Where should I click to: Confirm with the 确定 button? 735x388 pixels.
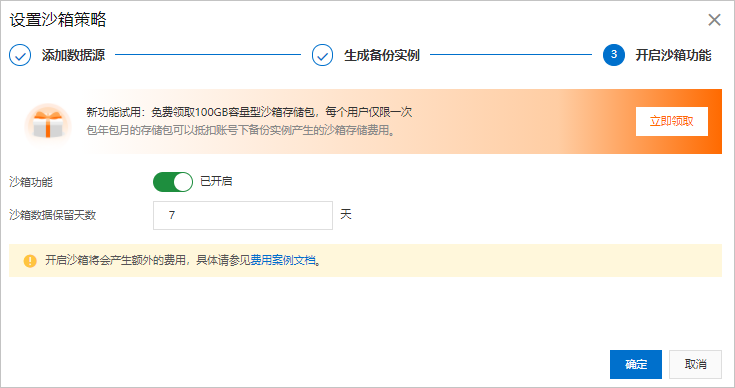coord(636,364)
